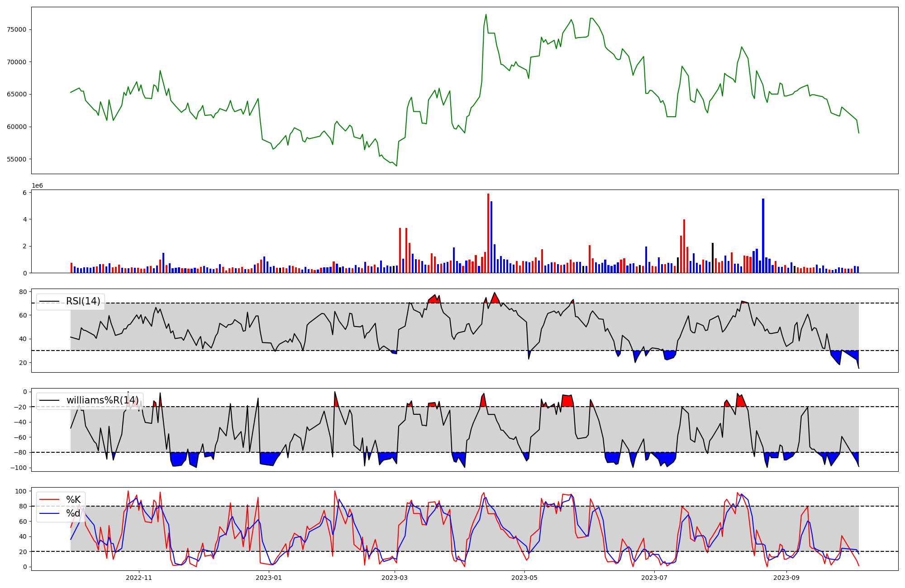Select the 2023-03 date tick label

click(395, 578)
